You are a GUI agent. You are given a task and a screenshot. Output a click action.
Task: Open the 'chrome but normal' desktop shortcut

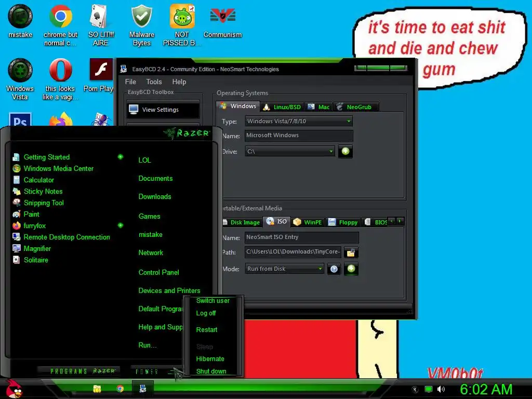[x=60, y=25]
